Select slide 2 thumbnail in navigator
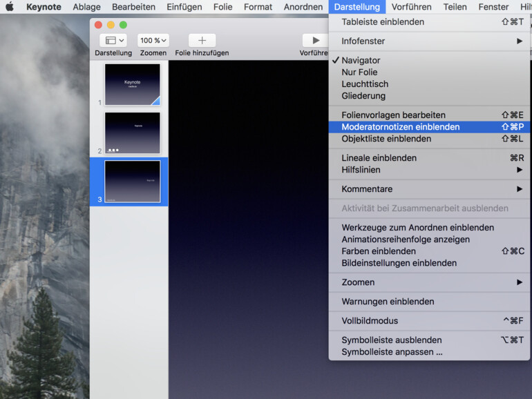Screen dimensions: 532x399 [x=132, y=133]
